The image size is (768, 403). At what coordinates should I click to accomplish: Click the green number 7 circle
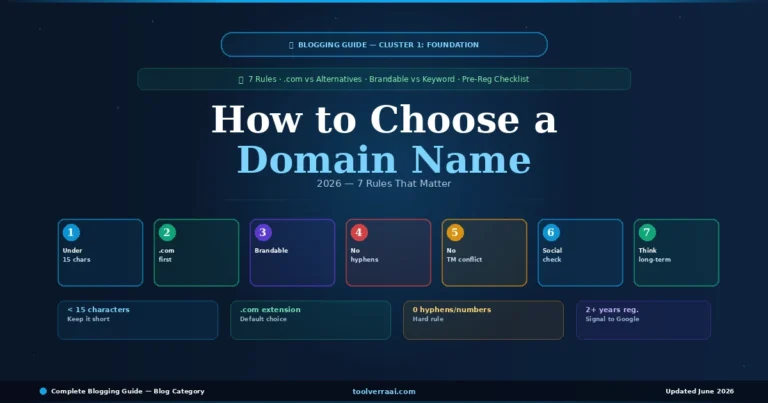point(647,233)
